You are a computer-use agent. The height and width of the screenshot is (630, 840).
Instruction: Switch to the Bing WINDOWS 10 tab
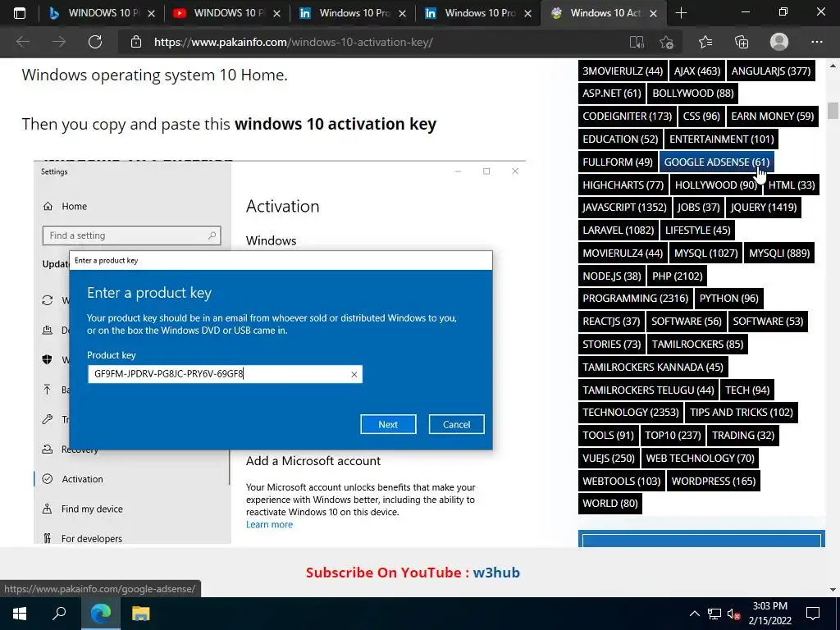click(101, 13)
